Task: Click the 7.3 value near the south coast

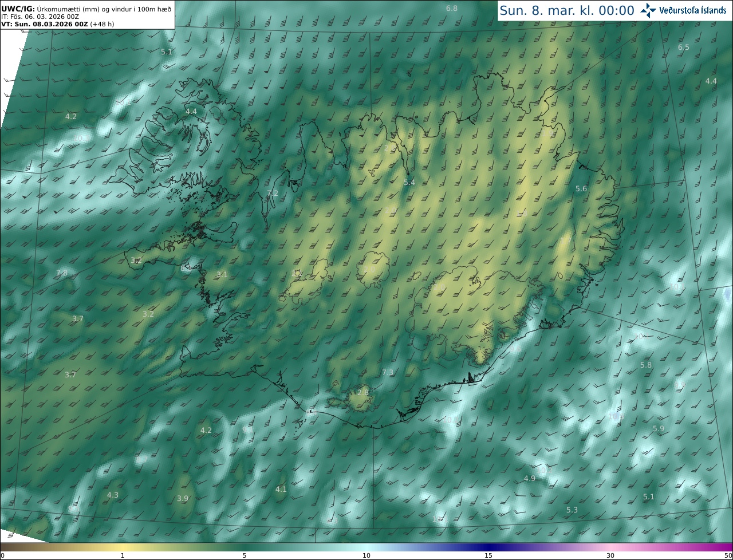Action: [388, 372]
